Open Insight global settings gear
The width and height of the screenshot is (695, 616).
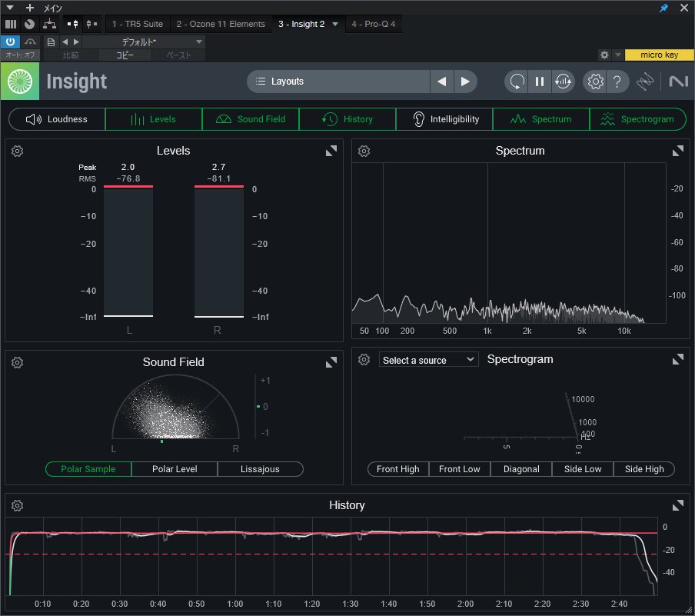(594, 82)
